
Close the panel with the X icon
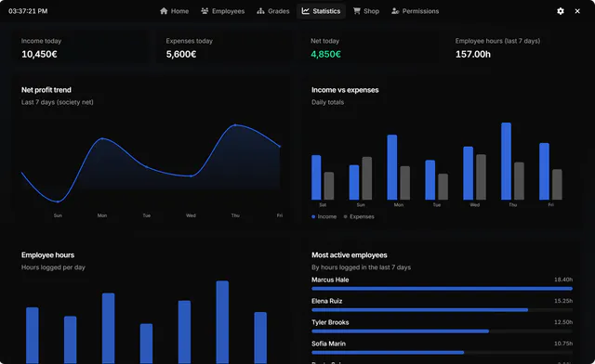577,11
